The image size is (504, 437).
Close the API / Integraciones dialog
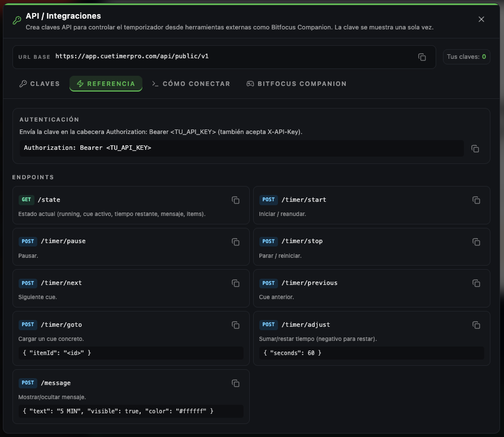[x=481, y=19]
